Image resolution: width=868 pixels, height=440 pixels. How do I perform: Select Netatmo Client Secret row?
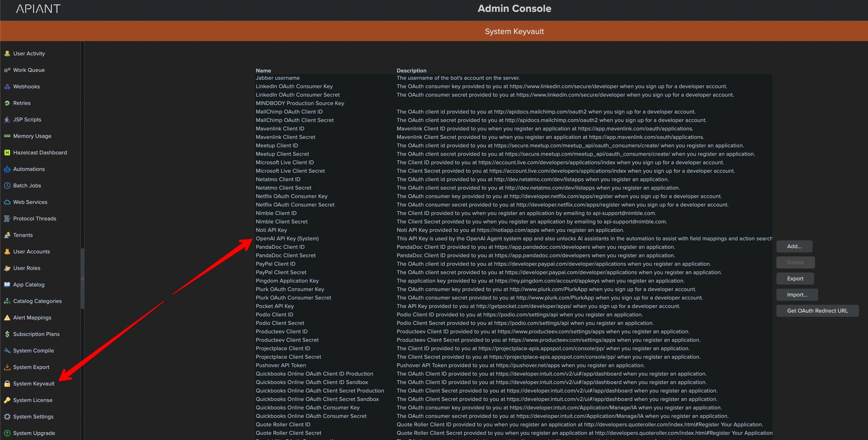pyautogui.click(x=514, y=188)
